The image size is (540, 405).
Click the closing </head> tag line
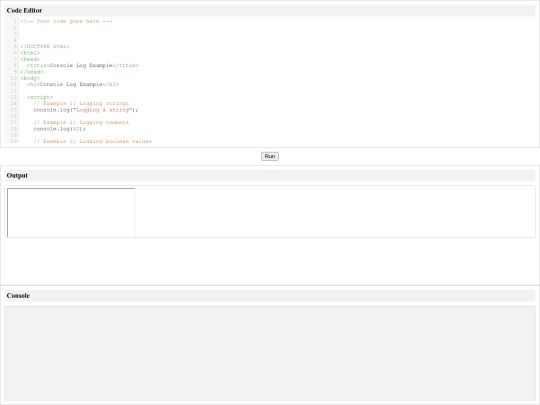(32, 72)
